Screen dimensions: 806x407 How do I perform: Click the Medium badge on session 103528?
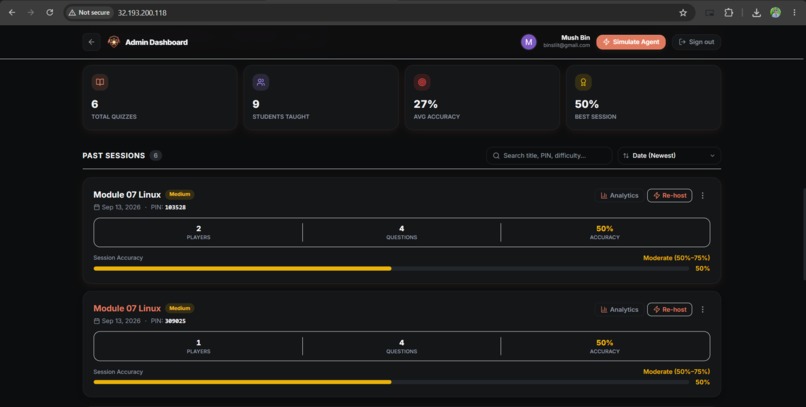coord(179,194)
